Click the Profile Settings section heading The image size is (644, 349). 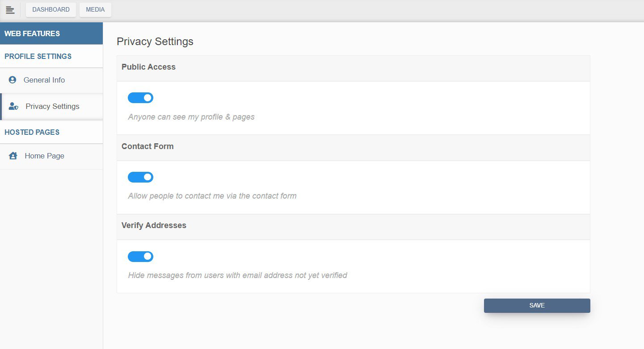pyautogui.click(x=38, y=56)
